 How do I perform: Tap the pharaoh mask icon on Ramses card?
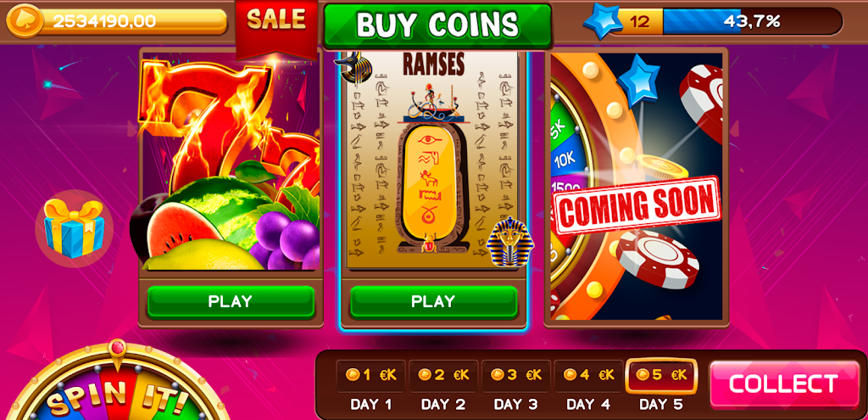tap(509, 241)
